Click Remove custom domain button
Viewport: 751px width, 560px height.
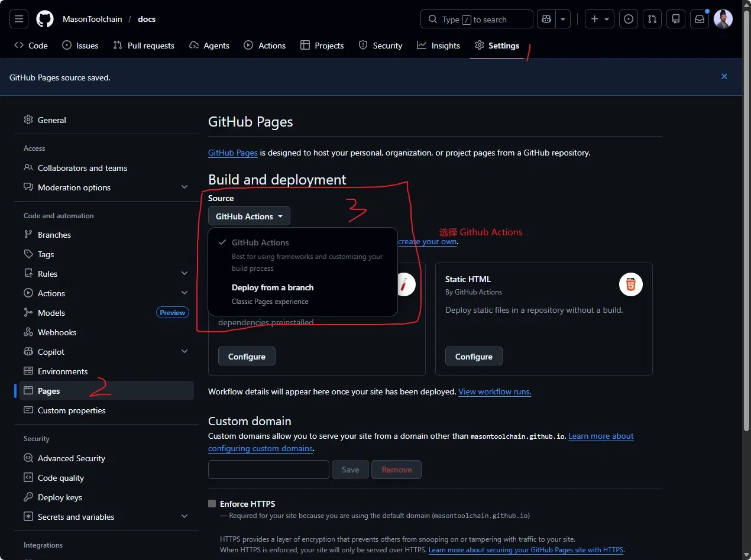pos(396,470)
